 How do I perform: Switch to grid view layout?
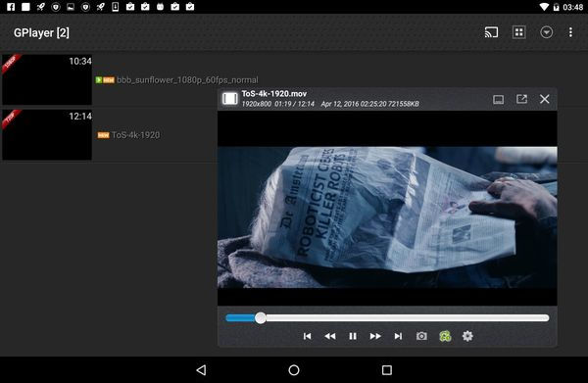point(519,32)
